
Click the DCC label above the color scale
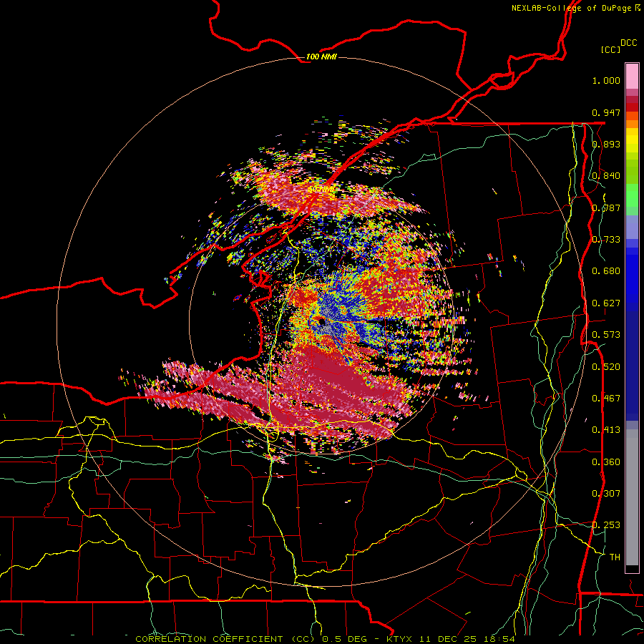point(629,43)
